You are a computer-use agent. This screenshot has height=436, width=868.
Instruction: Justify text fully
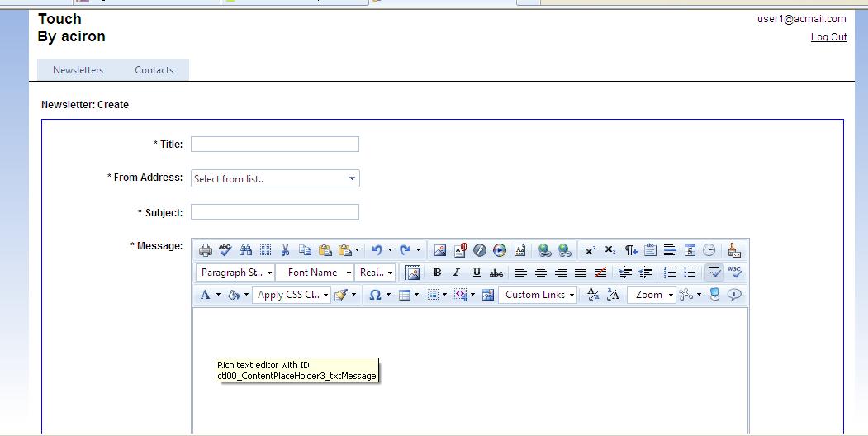(x=580, y=272)
